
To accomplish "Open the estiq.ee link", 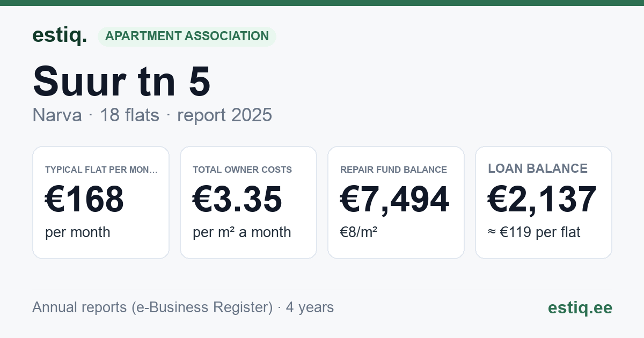I will point(580,307).
